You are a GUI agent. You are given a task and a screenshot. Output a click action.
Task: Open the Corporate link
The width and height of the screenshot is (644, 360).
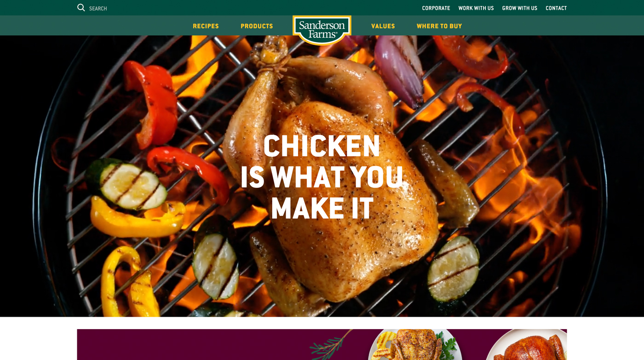pyautogui.click(x=436, y=8)
